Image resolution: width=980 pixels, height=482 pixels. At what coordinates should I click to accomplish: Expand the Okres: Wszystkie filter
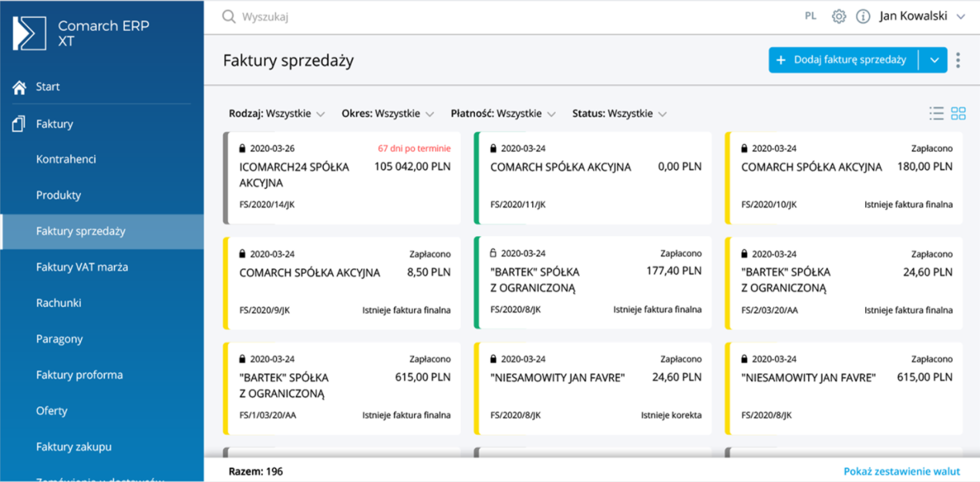point(388,113)
